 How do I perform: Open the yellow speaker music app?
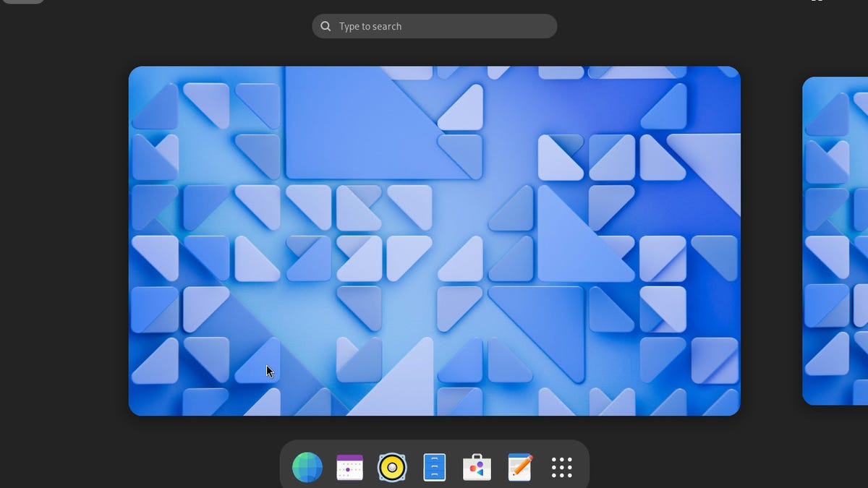pos(392,468)
